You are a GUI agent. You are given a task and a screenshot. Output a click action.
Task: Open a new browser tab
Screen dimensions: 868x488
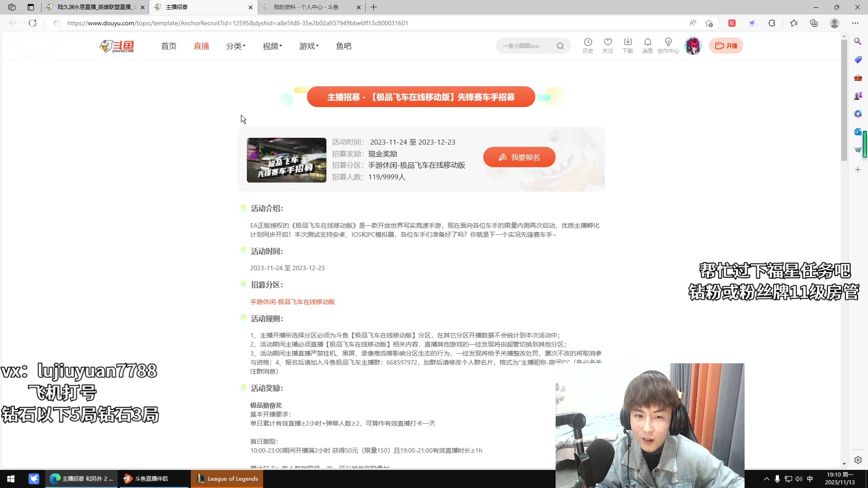click(373, 7)
